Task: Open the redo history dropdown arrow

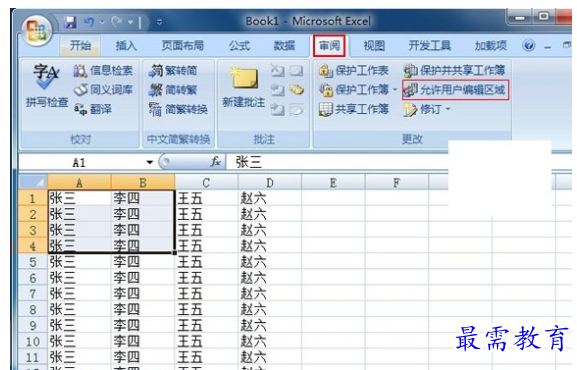Action: click(x=130, y=22)
